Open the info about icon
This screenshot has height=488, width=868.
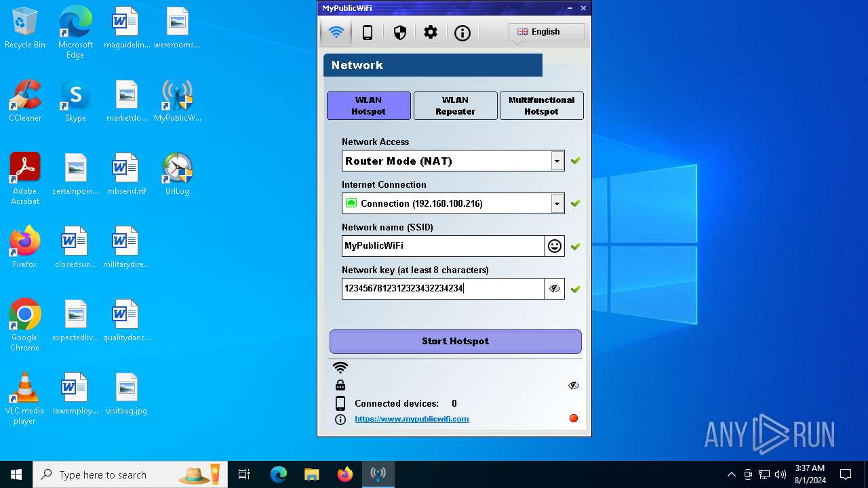[462, 33]
